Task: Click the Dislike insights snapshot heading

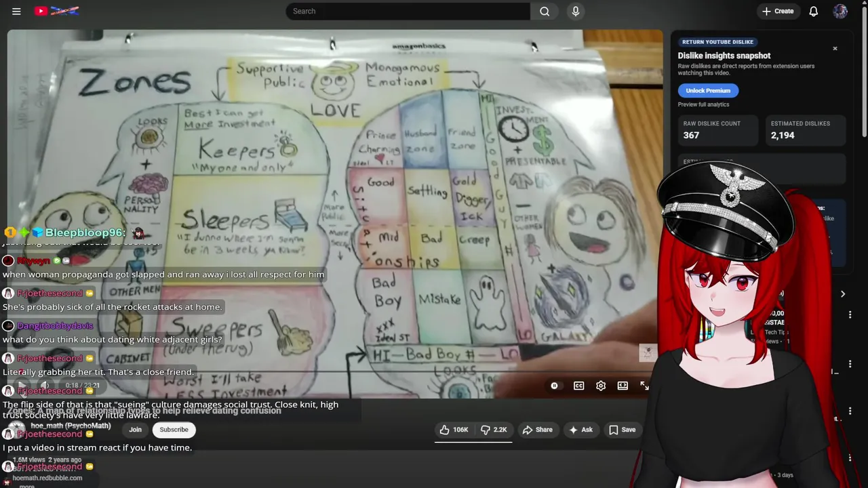Action: click(x=724, y=56)
